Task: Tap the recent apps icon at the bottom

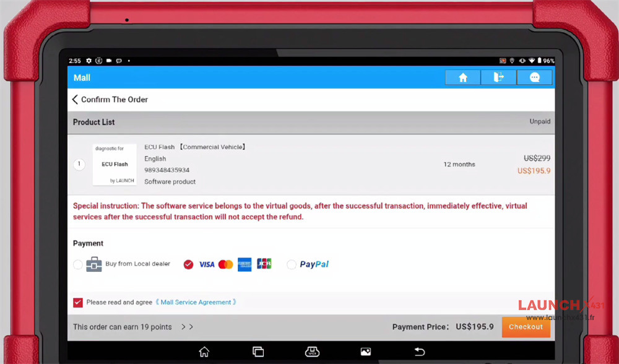Action: pyautogui.click(x=258, y=351)
